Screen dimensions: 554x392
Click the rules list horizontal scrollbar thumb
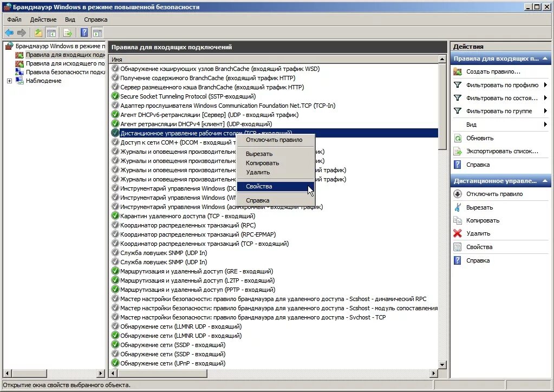coord(162,373)
